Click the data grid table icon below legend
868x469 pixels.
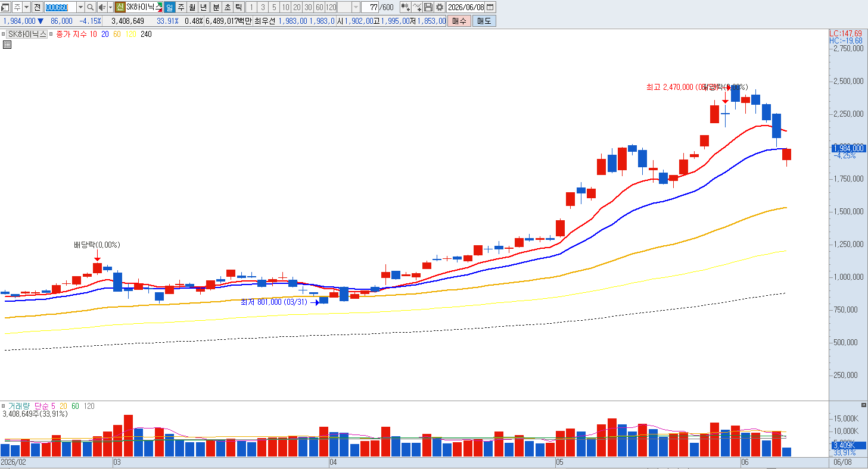click(7, 44)
